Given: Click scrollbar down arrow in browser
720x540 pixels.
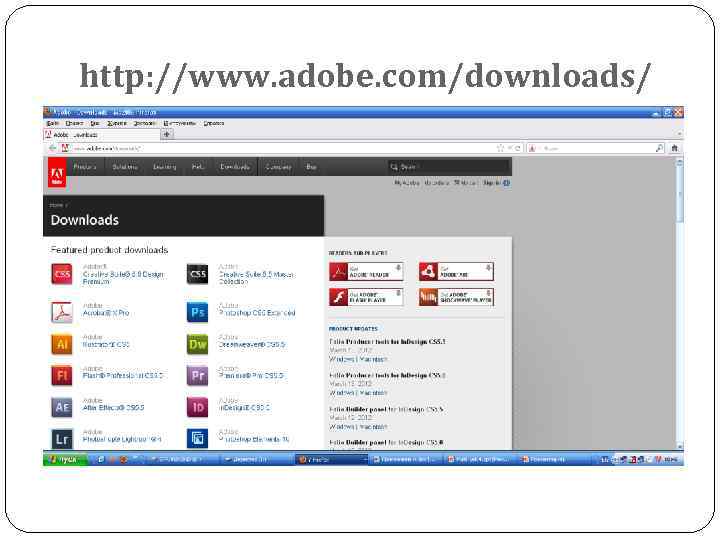Looking at the screenshot, I should point(680,446).
